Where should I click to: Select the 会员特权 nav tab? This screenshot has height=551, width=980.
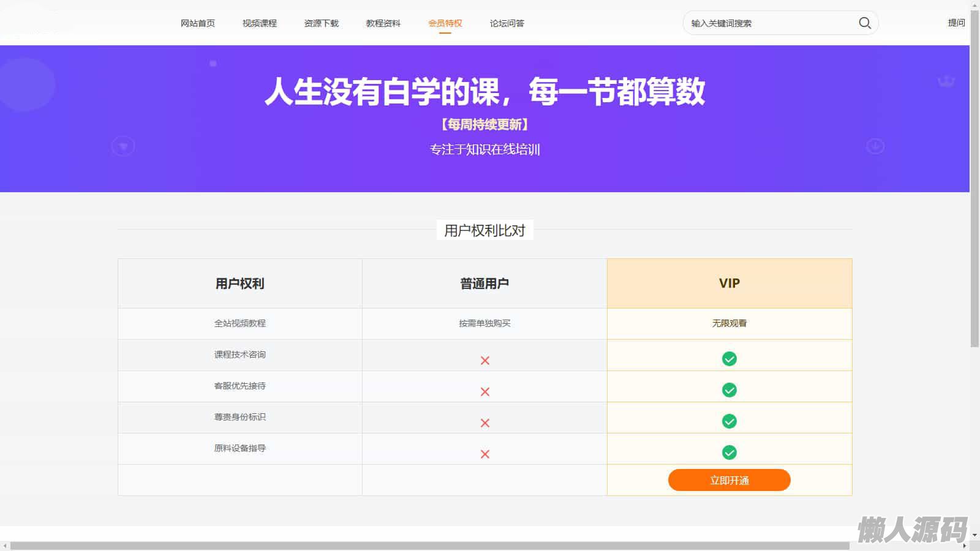click(x=445, y=23)
